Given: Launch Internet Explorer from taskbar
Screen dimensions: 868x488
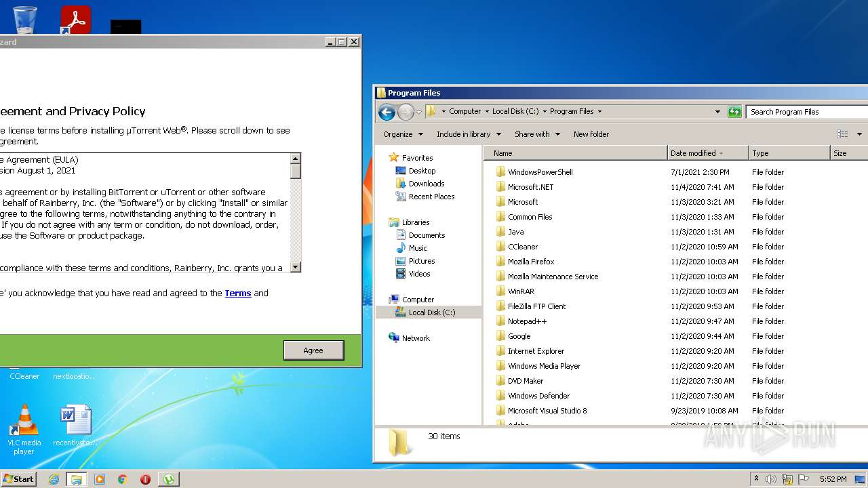Looking at the screenshot, I should click(54, 479).
